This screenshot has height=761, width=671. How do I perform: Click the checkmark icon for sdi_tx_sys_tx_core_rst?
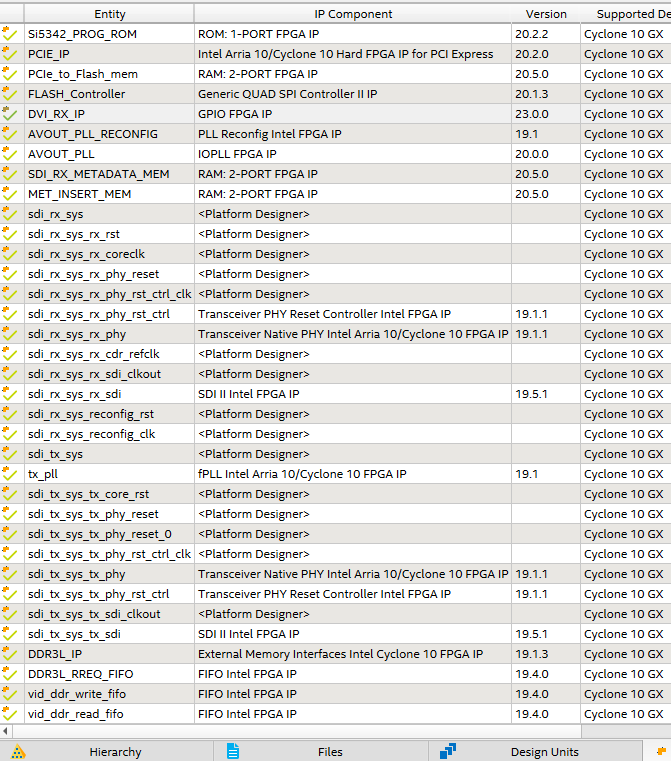point(10,494)
